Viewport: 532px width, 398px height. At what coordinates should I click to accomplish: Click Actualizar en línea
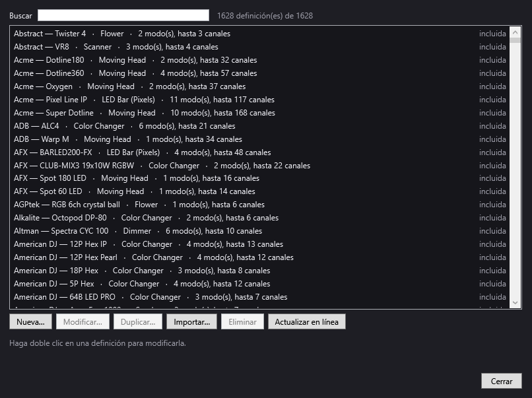click(307, 321)
